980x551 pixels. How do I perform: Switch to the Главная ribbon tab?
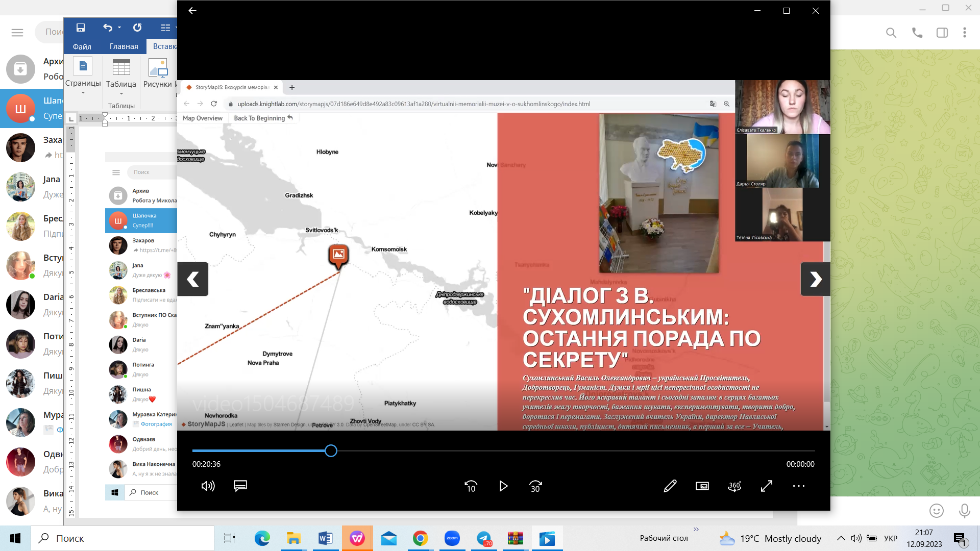click(124, 46)
